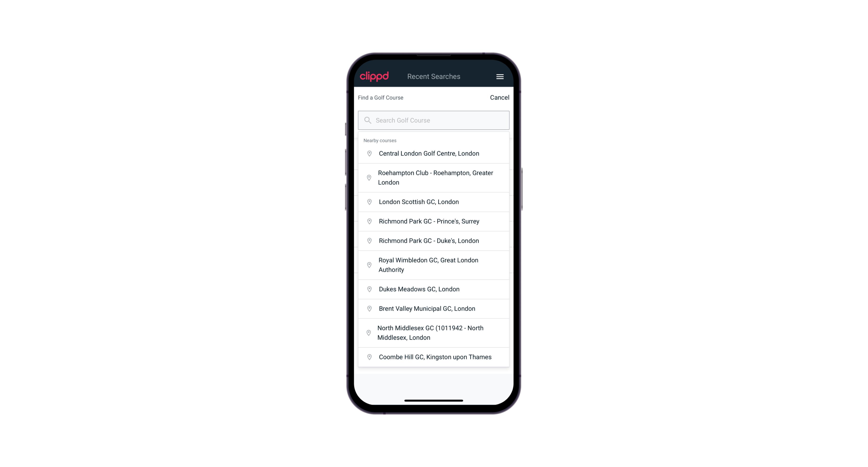Click the search magnifier icon

pyautogui.click(x=367, y=120)
